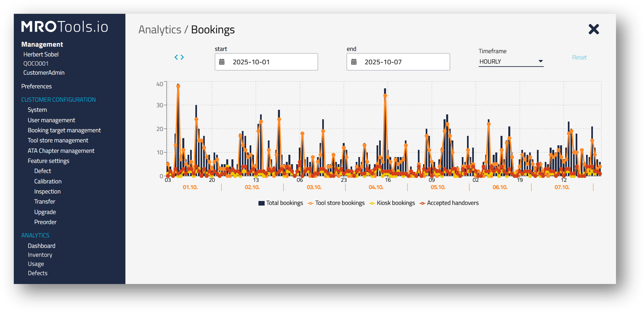This screenshot has height=312, width=644.
Task: Click the orange Tool store bookings legend marker
Action: pos(310,203)
